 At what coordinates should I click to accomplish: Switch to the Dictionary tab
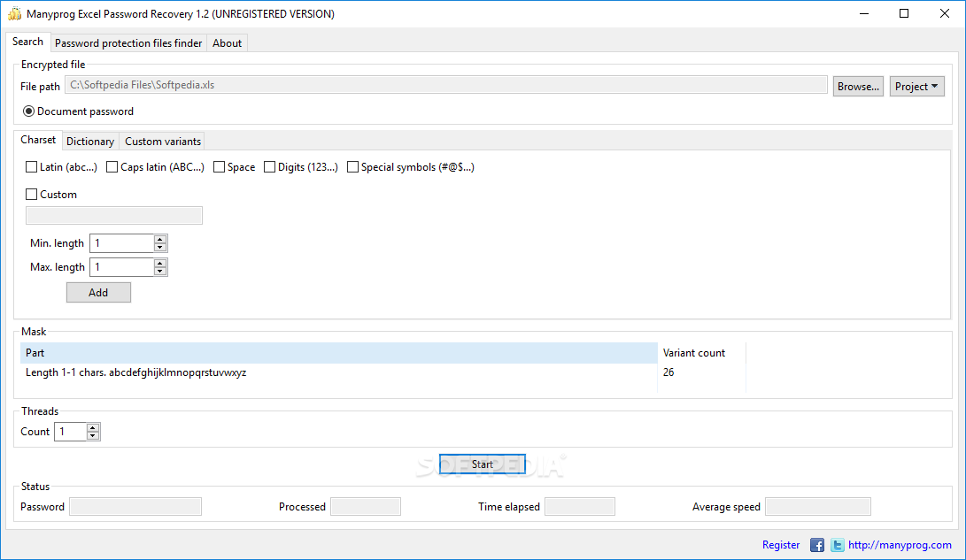(90, 142)
